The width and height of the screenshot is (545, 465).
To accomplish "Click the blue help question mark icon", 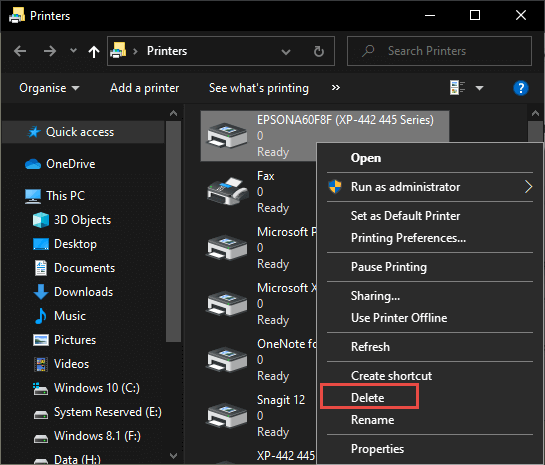I will [520, 88].
